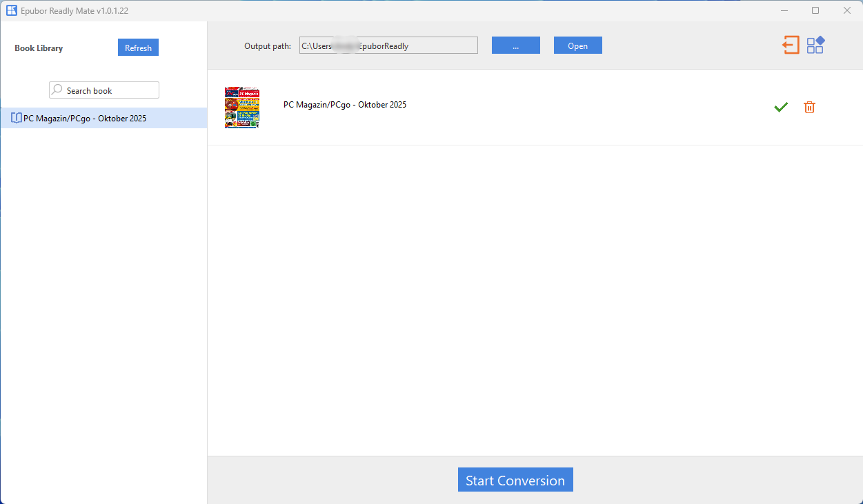The width and height of the screenshot is (863, 504).
Task: Focus the Search book input field
Action: pyautogui.click(x=110, y=90)
